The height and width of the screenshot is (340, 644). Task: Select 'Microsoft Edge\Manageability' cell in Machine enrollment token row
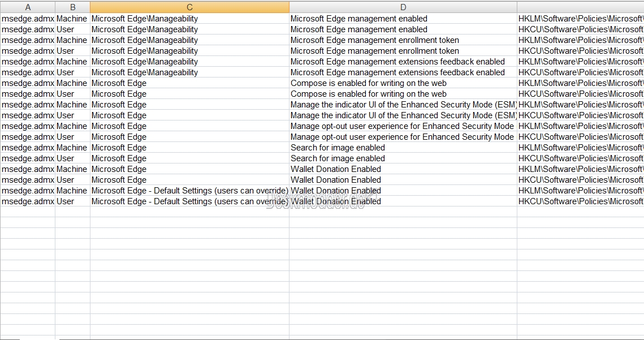coord(189,40)
